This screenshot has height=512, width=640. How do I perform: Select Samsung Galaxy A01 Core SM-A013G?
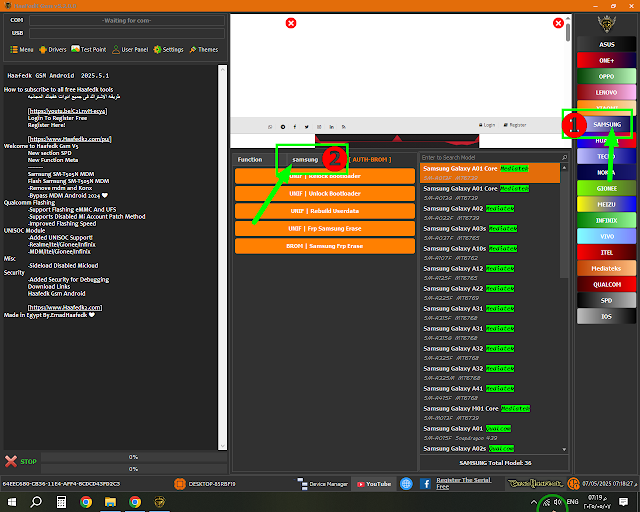click(x=490, y=193)
